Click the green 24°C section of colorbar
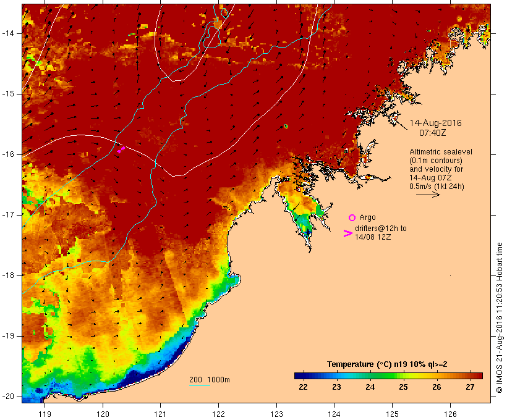The height and width of the screenshot is (420, 507). 370,376
